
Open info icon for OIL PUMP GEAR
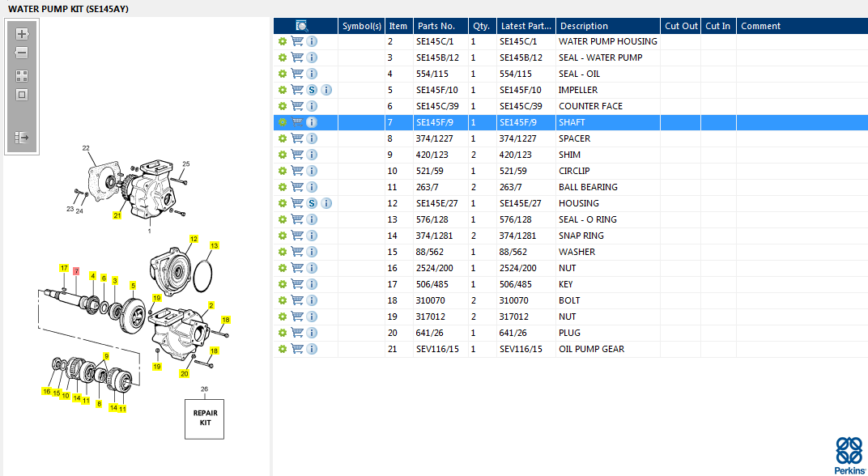pos(312,349)
